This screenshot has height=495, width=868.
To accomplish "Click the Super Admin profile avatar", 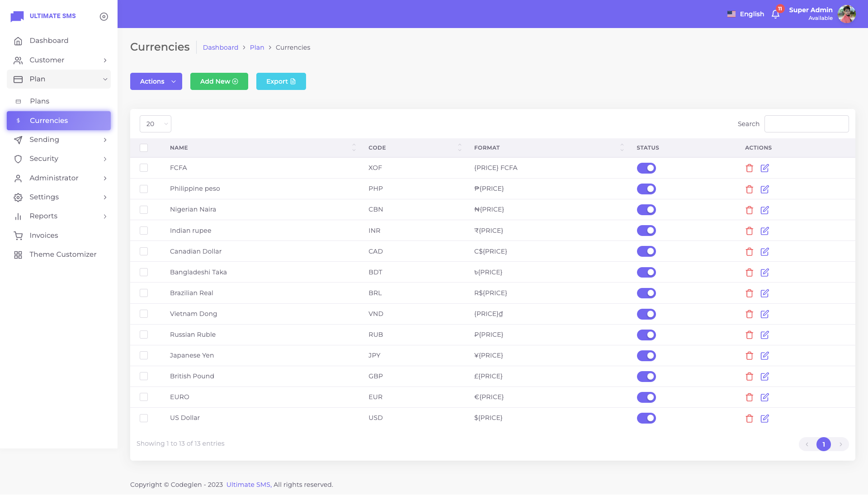I will point(846,14).
